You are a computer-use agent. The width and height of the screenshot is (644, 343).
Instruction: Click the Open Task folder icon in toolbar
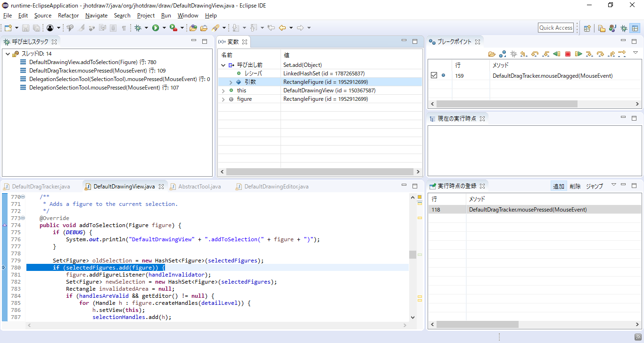coord(204,28)
